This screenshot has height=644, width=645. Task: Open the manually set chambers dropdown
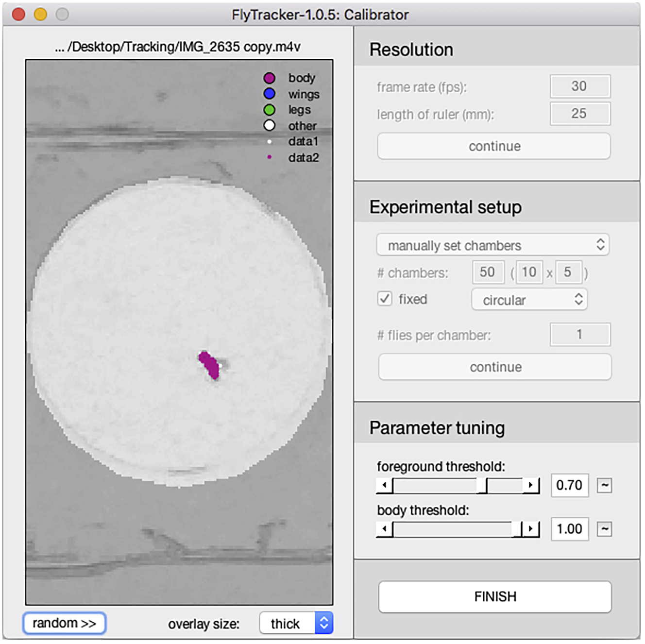[492, 245]
